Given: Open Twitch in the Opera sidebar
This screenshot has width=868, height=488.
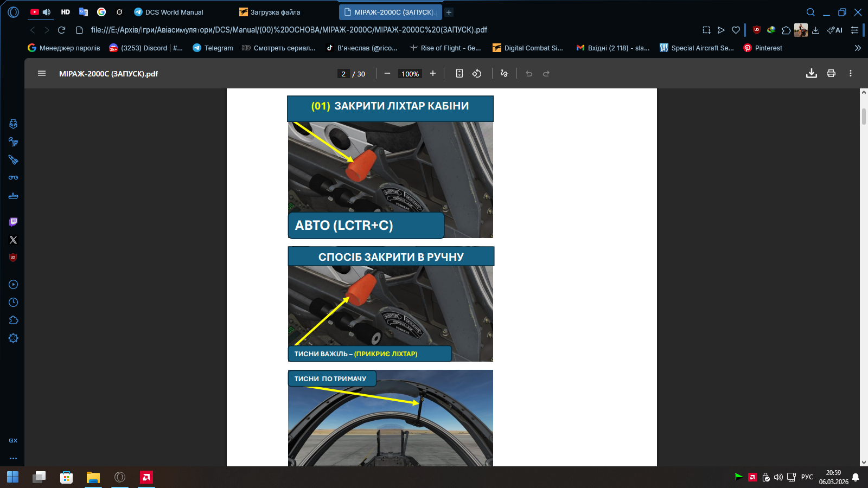Looking at the screenshot, I should click(14, 222).
